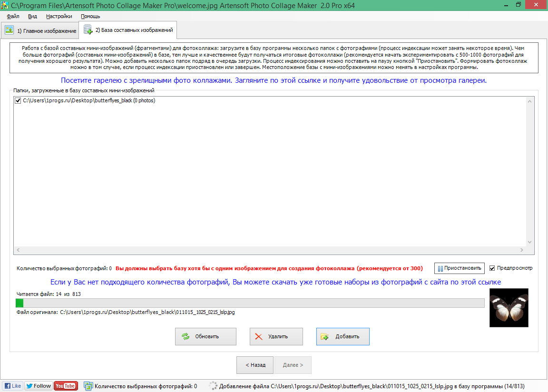Click the Добавить button

pyautogui.click(x=343, y=336)
